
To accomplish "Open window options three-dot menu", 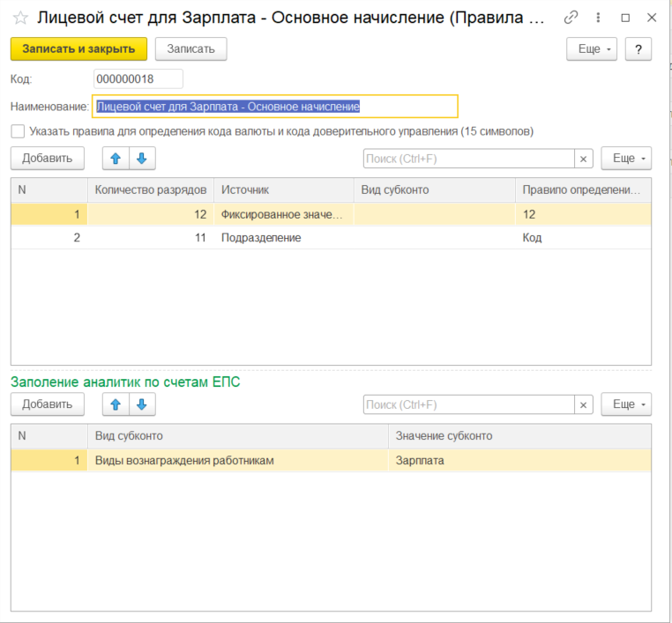I will coord(599,18).
